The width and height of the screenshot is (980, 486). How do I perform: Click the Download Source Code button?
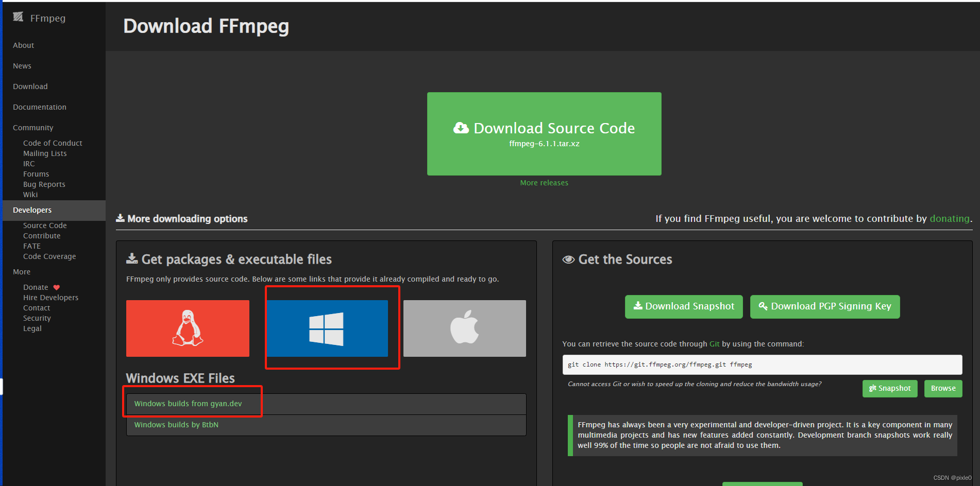(x=544, y=134)
